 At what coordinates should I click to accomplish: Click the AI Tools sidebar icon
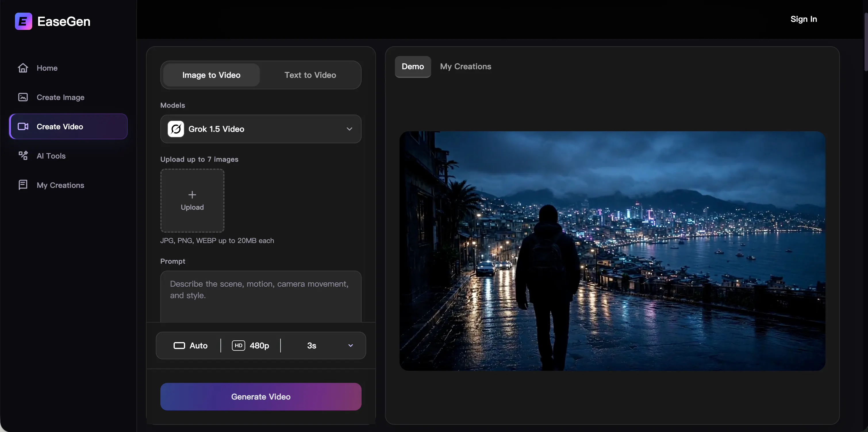(23, 156)
